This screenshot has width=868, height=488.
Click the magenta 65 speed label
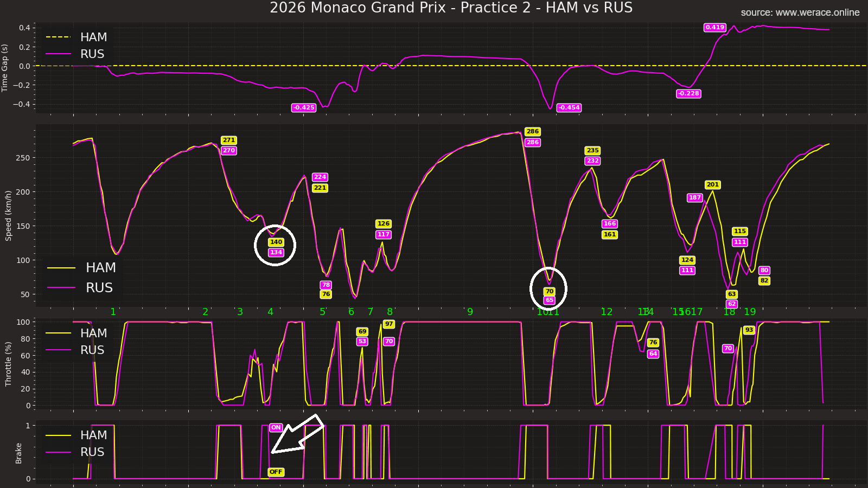click(x=550, y=300)
